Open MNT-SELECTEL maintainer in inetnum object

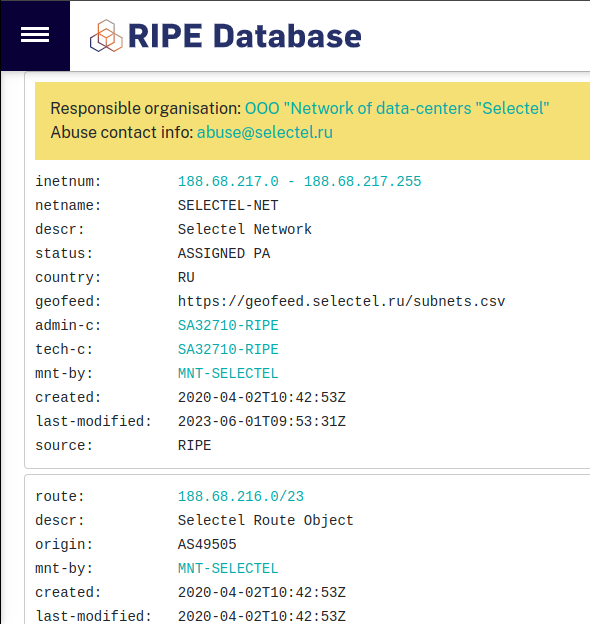pos(228,374)
